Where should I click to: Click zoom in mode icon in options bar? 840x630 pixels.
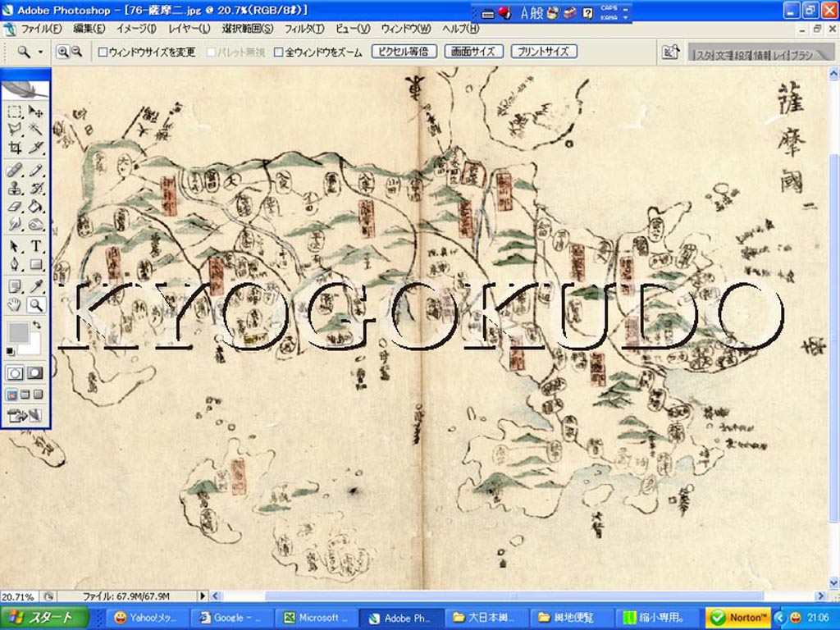point(62,52)
